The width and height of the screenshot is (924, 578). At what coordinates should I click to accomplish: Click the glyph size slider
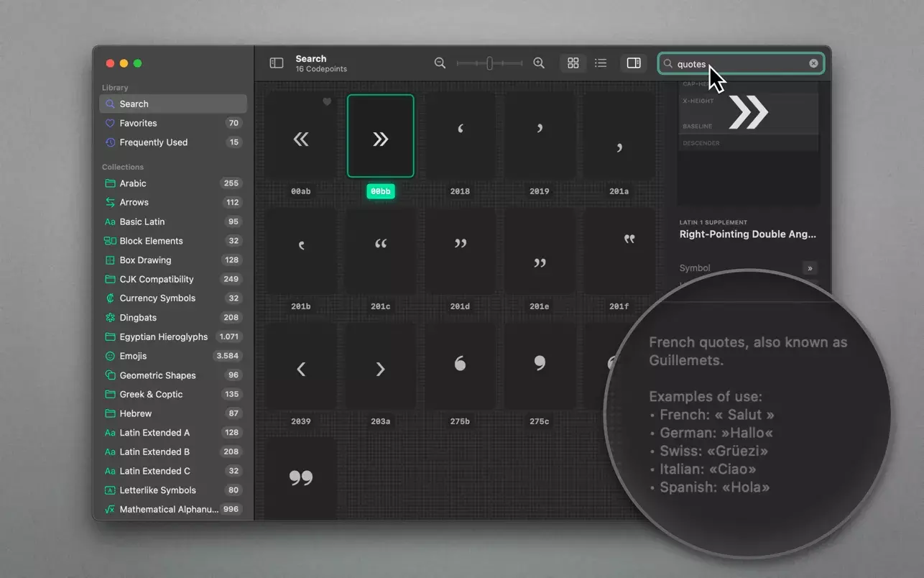click(489, 63)
